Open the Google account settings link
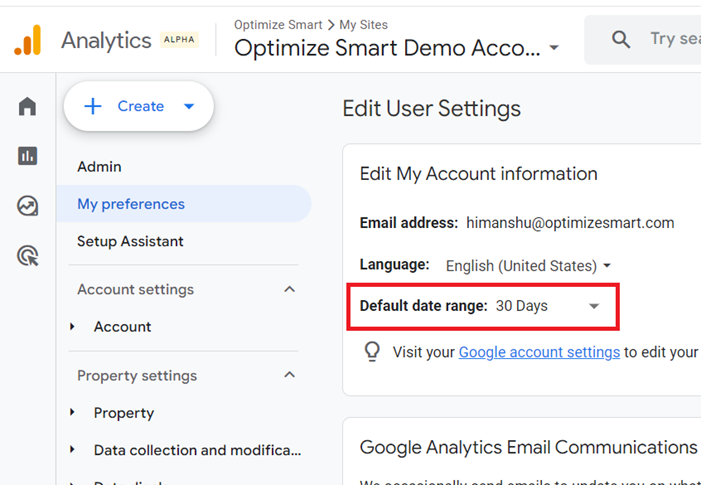This screenshot has width=701, height=485. pyautogui.click(x=539, y=352)
